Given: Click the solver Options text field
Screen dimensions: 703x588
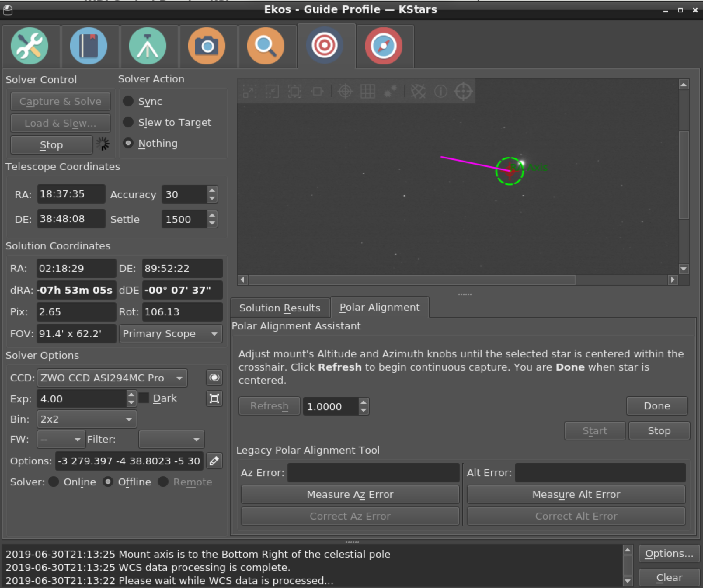Looking at the screenshot, I should coord(129,461).
